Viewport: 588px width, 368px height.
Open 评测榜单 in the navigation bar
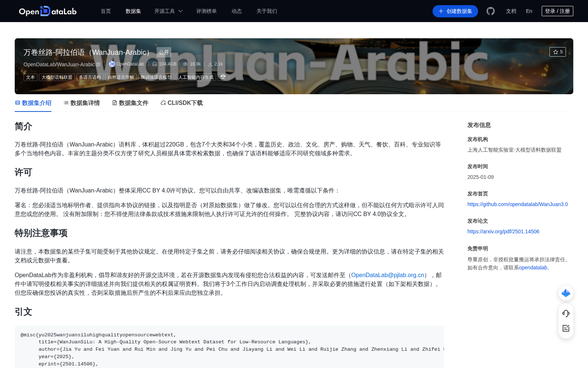(207, 11)
